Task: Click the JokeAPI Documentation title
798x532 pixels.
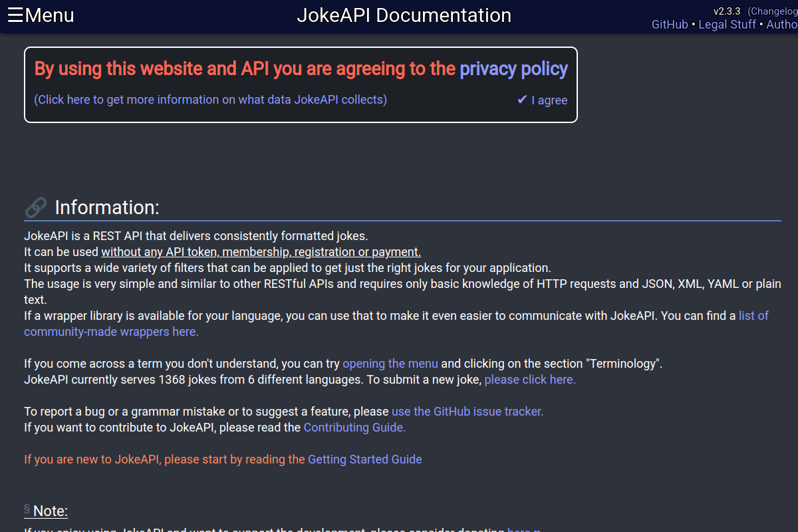Action: coord(404,15)
